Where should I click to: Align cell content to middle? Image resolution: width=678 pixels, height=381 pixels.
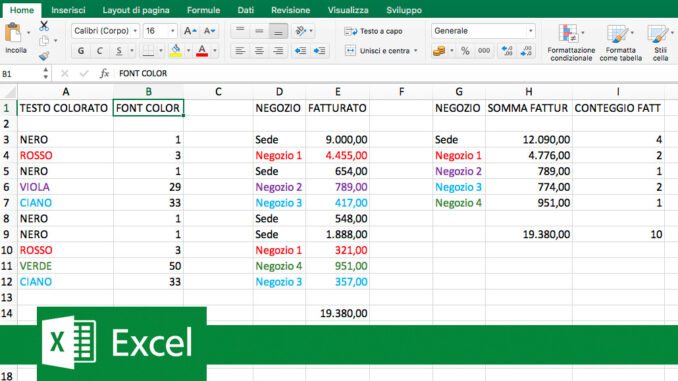259,31
